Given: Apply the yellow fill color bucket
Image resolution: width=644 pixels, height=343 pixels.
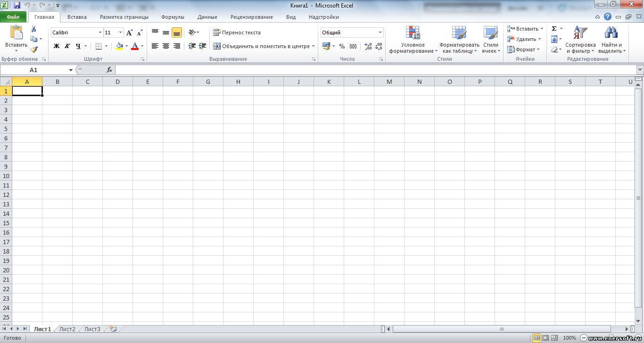Looking at the screenshot, I should coord(119,46).
